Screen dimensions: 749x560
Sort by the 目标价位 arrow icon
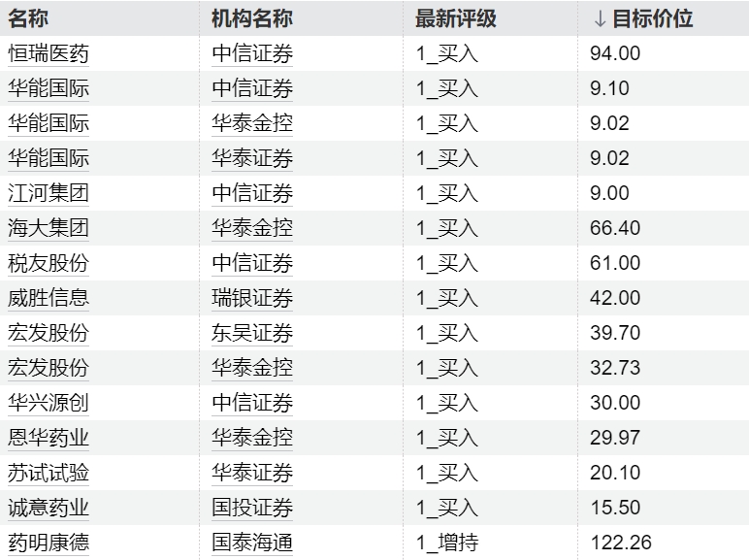[600, 19]
